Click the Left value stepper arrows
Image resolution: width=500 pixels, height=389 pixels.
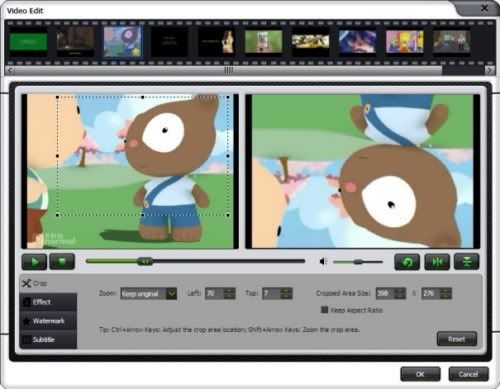pos(229,293)
